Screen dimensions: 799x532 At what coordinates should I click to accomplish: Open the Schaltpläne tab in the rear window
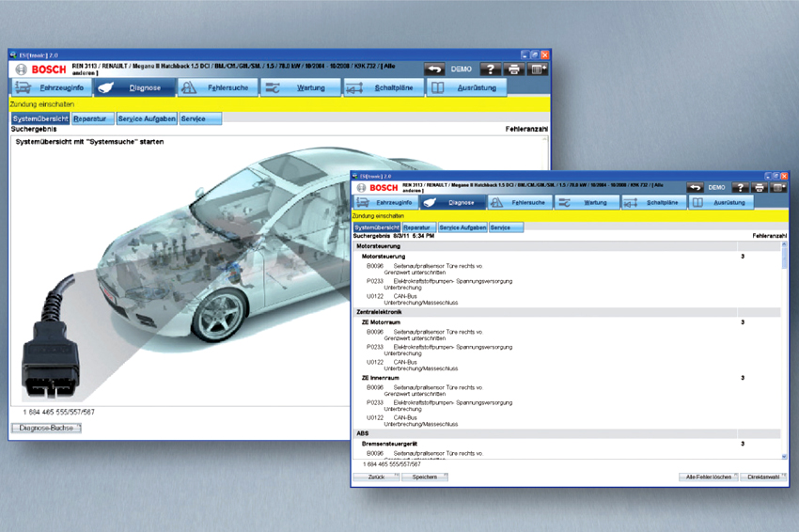pyautogui.click(x=384, y=87)
